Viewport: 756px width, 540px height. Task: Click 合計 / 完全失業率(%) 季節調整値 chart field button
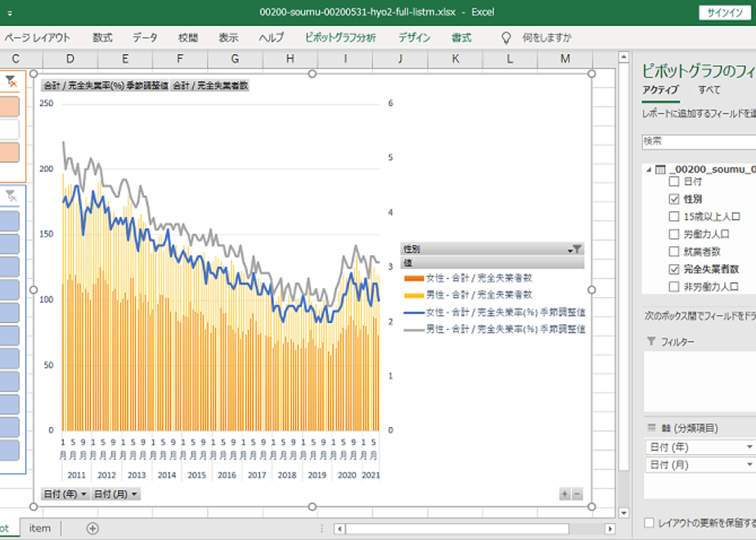(x=106, y=86)
